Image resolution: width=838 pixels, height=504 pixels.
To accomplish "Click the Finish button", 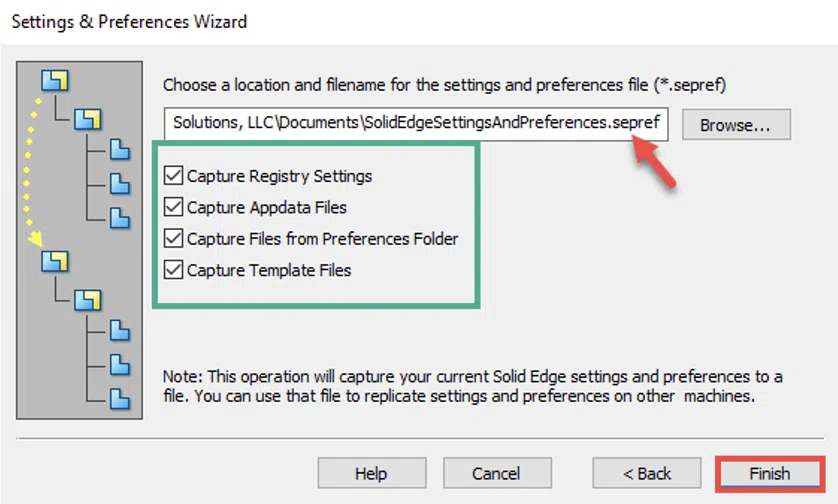I will (x=770, y=474).
